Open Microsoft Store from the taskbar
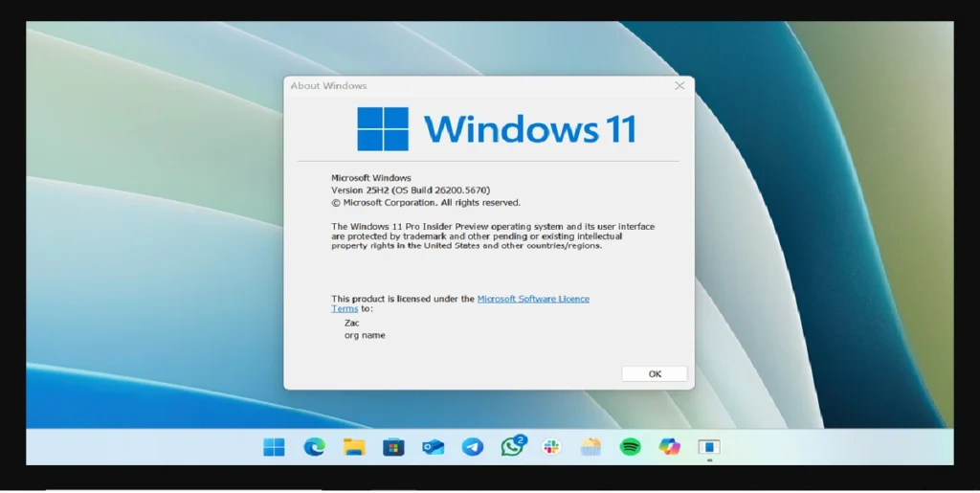The image size is (980, 493). pos(393,447)
